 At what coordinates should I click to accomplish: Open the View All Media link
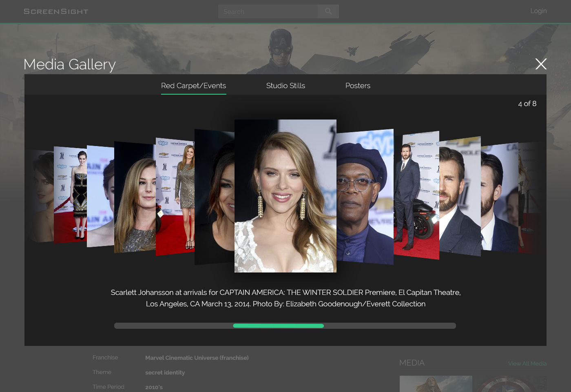coord(527,363)
